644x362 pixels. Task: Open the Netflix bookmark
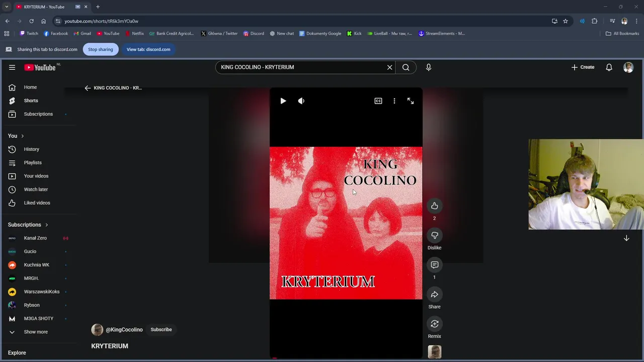pos(134,34)
